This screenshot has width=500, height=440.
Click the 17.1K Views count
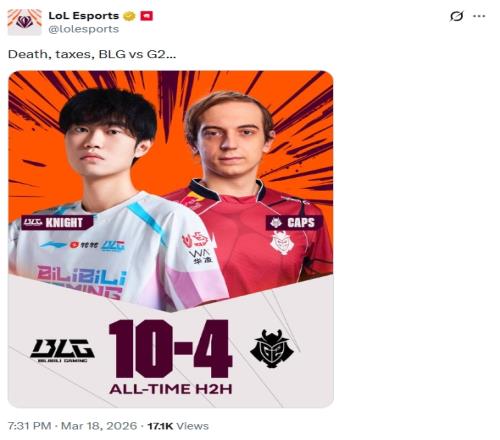[178, 426]
